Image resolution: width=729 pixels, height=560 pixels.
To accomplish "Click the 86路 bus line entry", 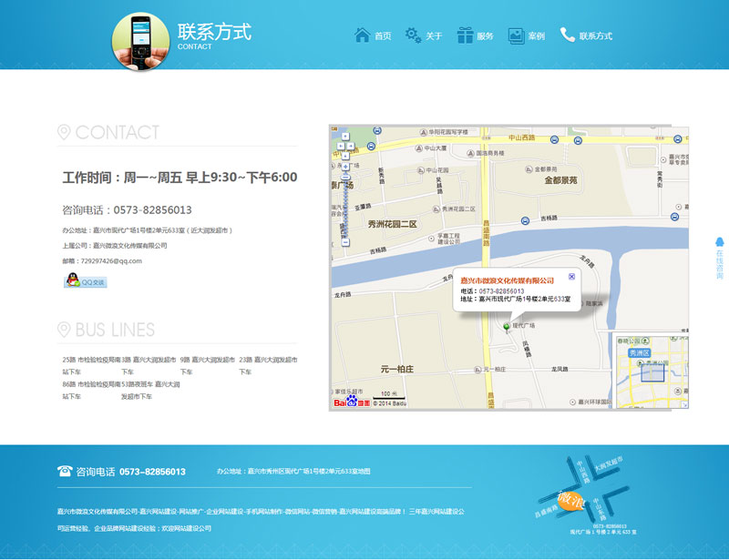I will click(x=91, y=391).
